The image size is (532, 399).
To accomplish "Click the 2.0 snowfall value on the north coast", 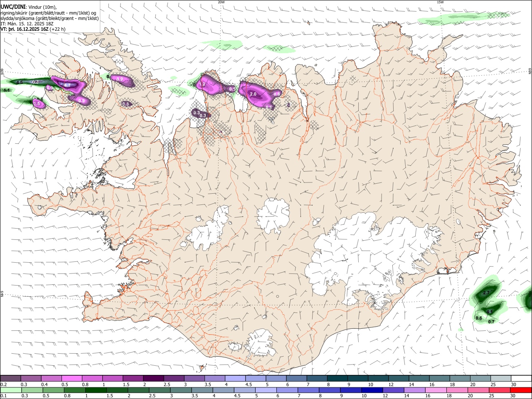I will [253, 94].
